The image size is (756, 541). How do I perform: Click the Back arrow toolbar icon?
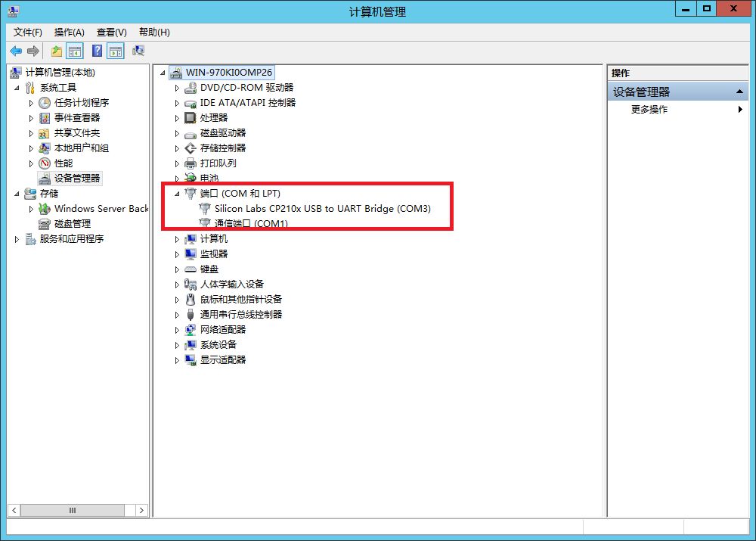[x=16, y=51]
